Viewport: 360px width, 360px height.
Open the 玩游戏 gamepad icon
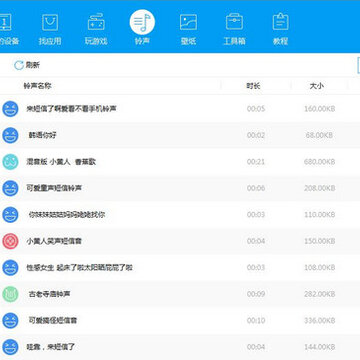point(96,23)
